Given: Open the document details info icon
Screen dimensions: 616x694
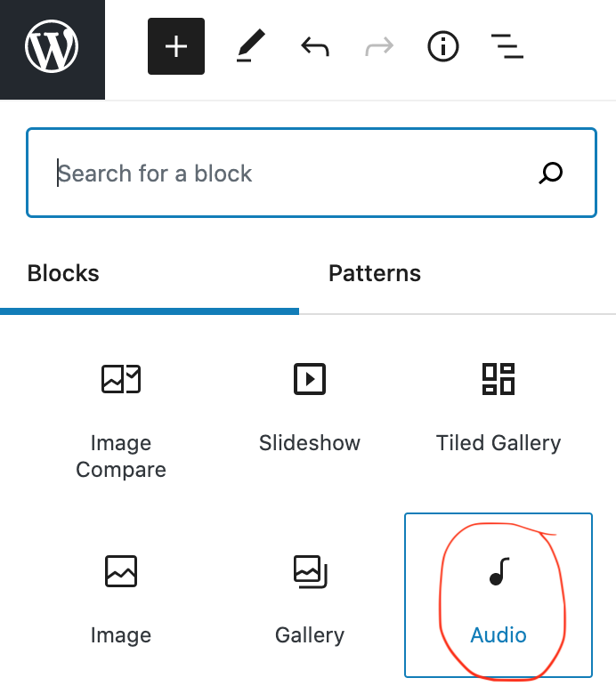Looking at the screenshot, I should pos(442,46).
